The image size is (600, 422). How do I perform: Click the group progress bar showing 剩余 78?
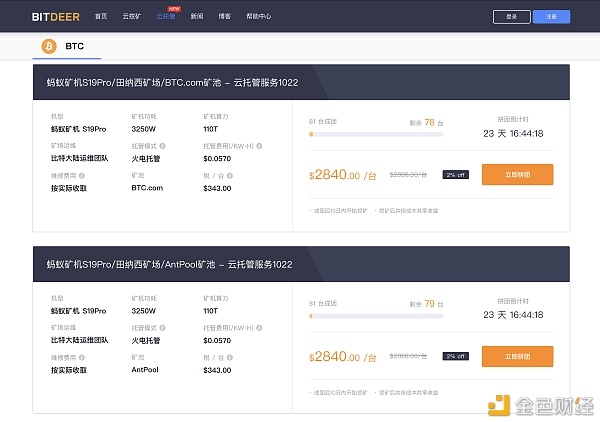click(376, 134)
